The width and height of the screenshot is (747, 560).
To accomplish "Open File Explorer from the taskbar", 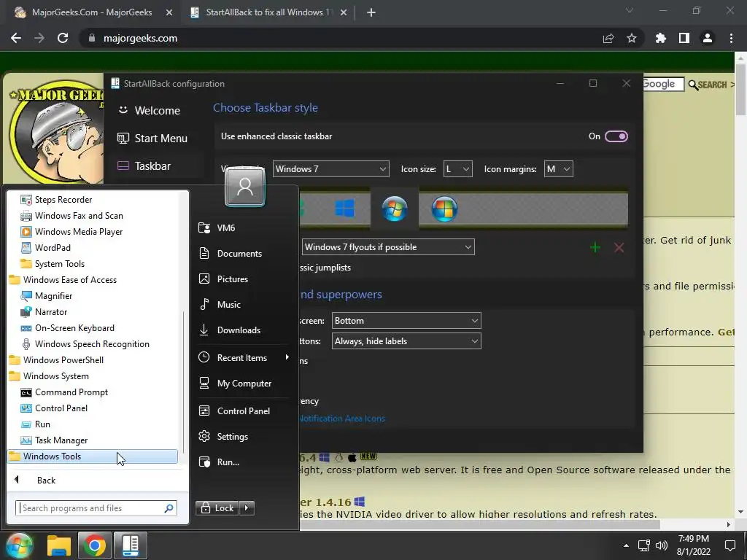I will pyautogui.click(x=59, y=545).
